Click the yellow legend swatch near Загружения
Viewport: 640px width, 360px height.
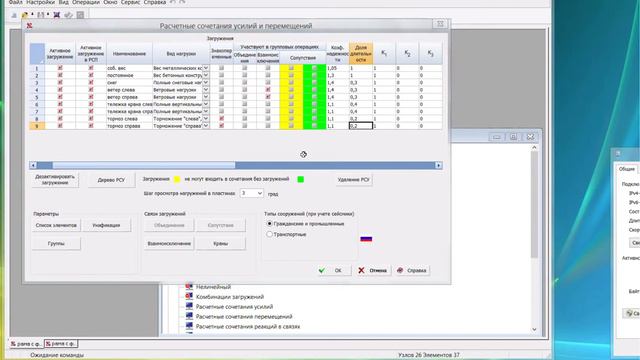click(177, 179)
